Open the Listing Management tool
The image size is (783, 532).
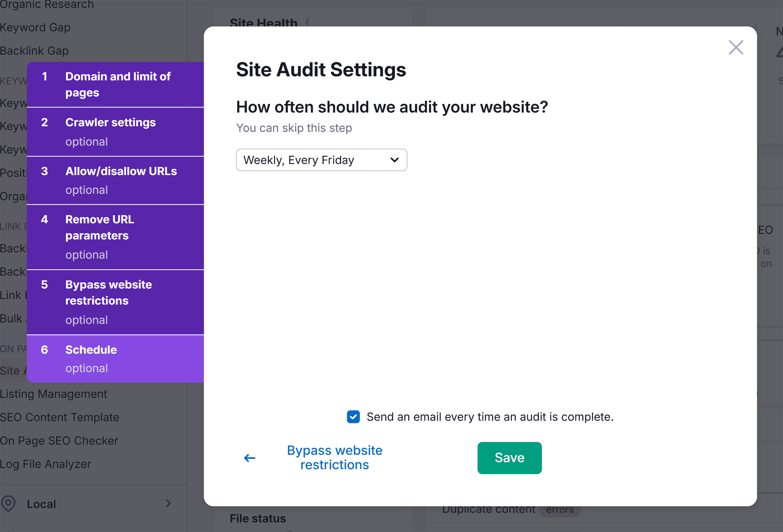point(54,393)
